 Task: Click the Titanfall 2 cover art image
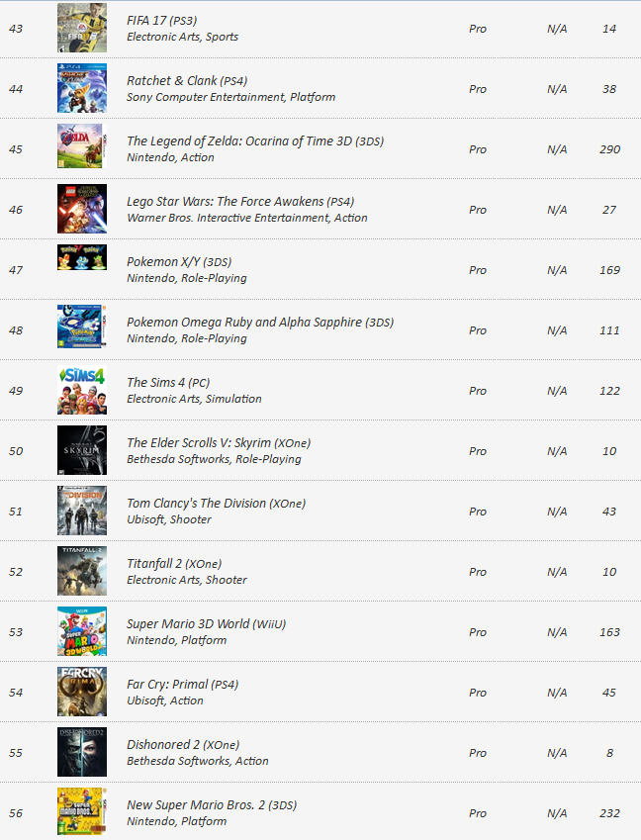tap(82, 571)
